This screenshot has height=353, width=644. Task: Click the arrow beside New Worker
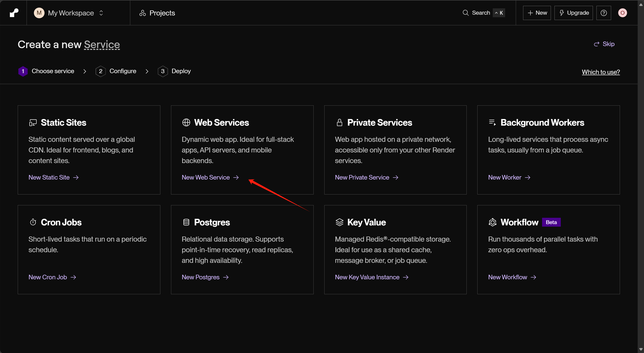coord(527,178)
